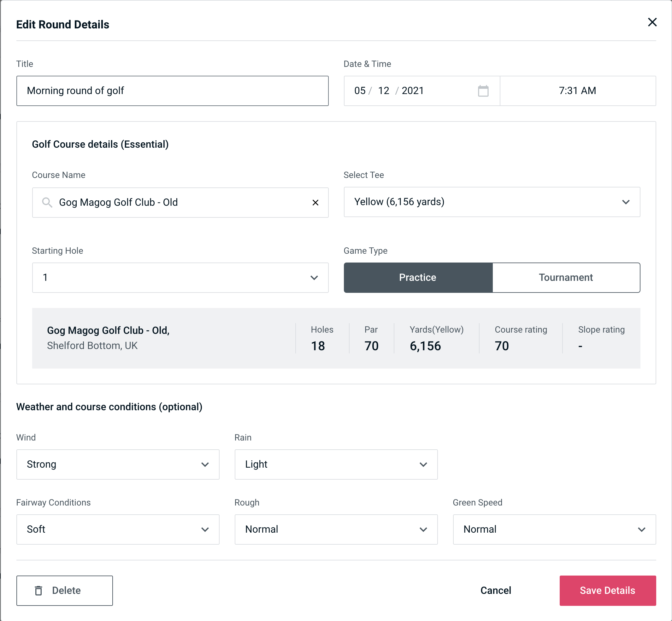This screenshot has height=621, width=672.
Task: Click the calendar icon next to date
Action: coord(484,91)
